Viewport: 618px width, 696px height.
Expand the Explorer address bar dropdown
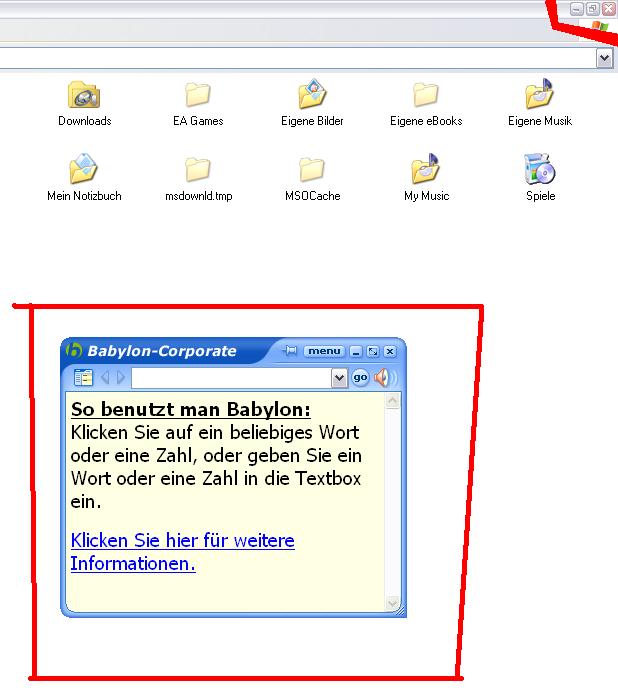pyautogui.click(x=604, y=58)
